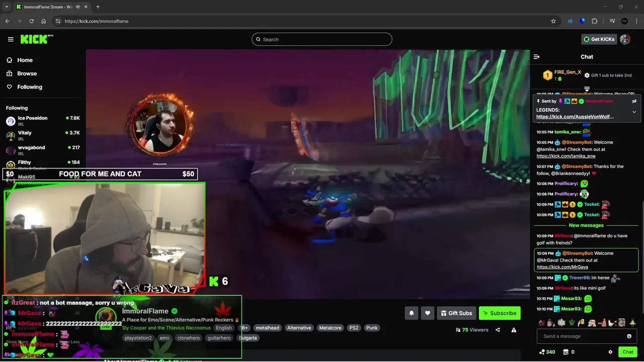
Task: Expand the pinned LEGENDS message chevron
Action: (634, 112)
